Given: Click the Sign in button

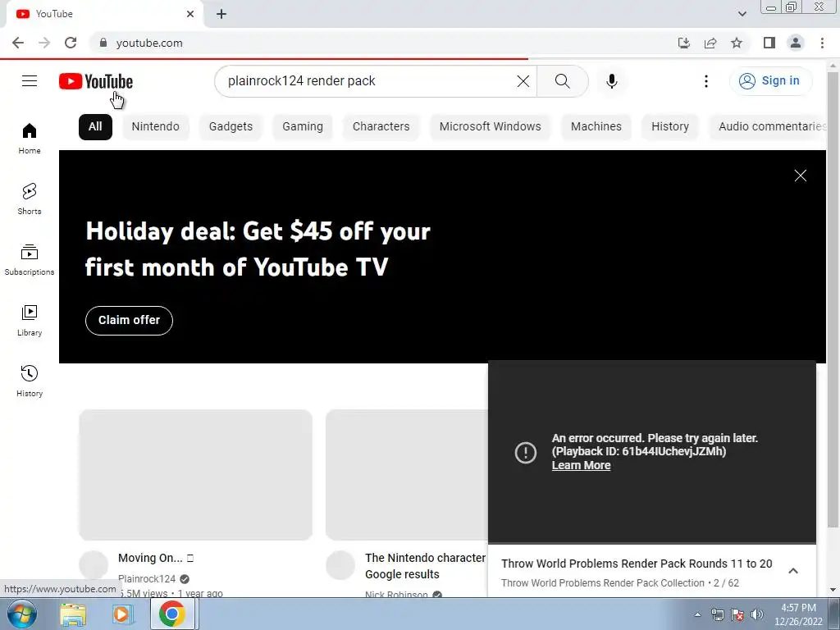Looking at the screenshot, I should 770,81.
